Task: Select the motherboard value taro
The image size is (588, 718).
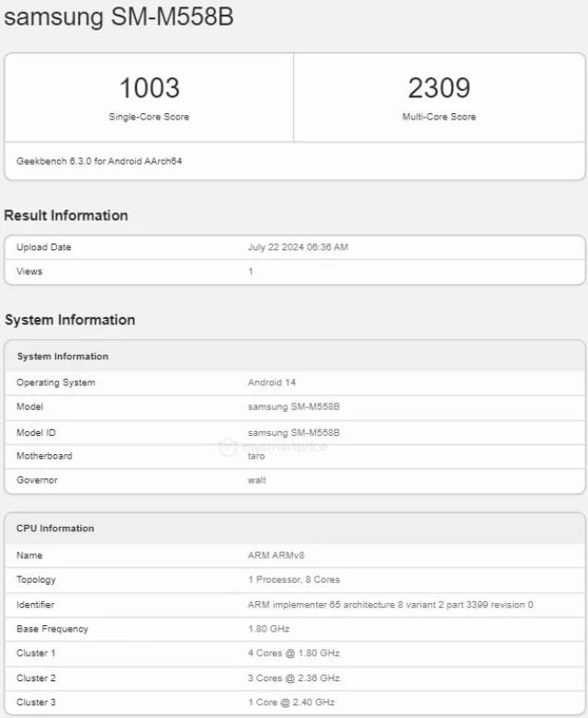Action: pos(256,456)
